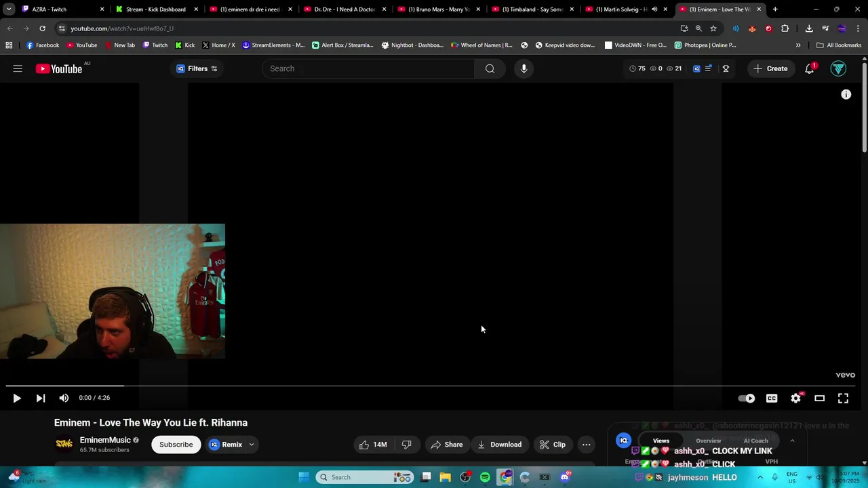This screenshot has height=488, width=868.
Task: Play the Eminem video
Action: [x=17, y=398]
